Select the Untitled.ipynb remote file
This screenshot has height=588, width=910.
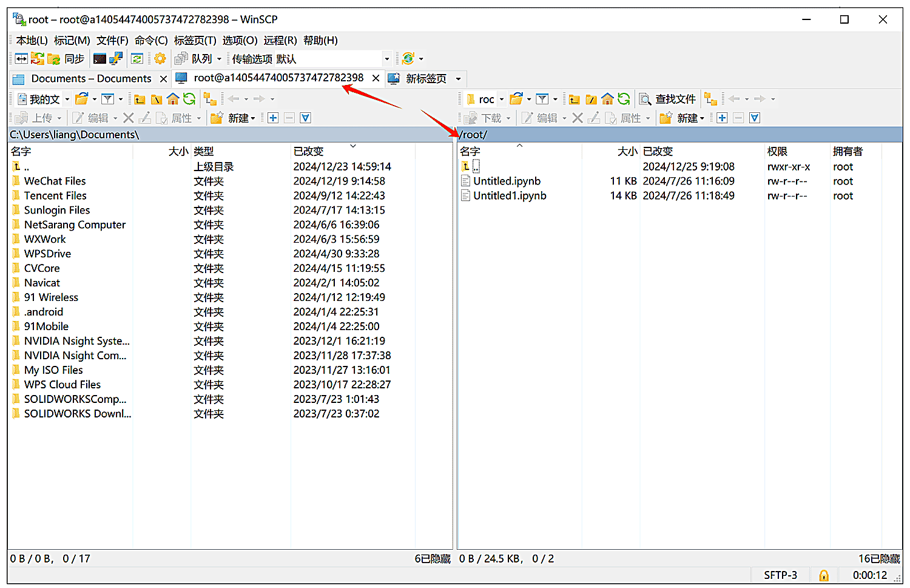click(x=507, y=181)
